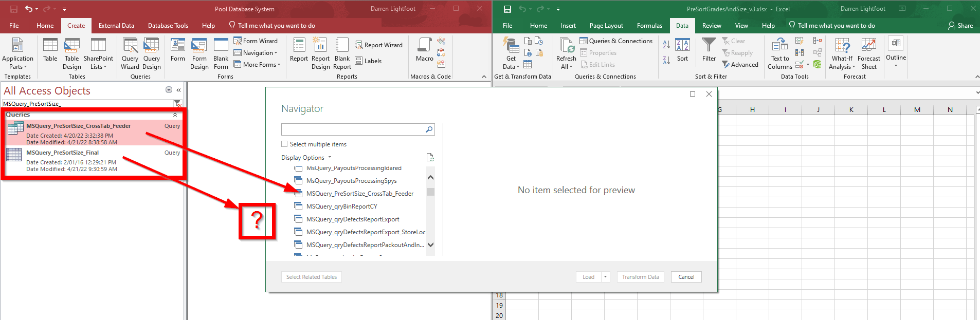This screenshot has width=980, height=320.
Task: Open Report Design in Access ribbon
Action: 320,53
